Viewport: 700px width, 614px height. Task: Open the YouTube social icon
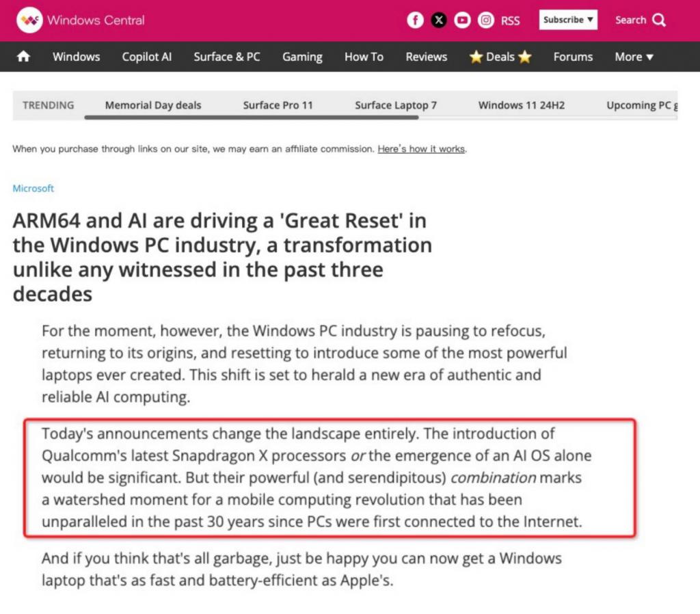coord(462,20)
